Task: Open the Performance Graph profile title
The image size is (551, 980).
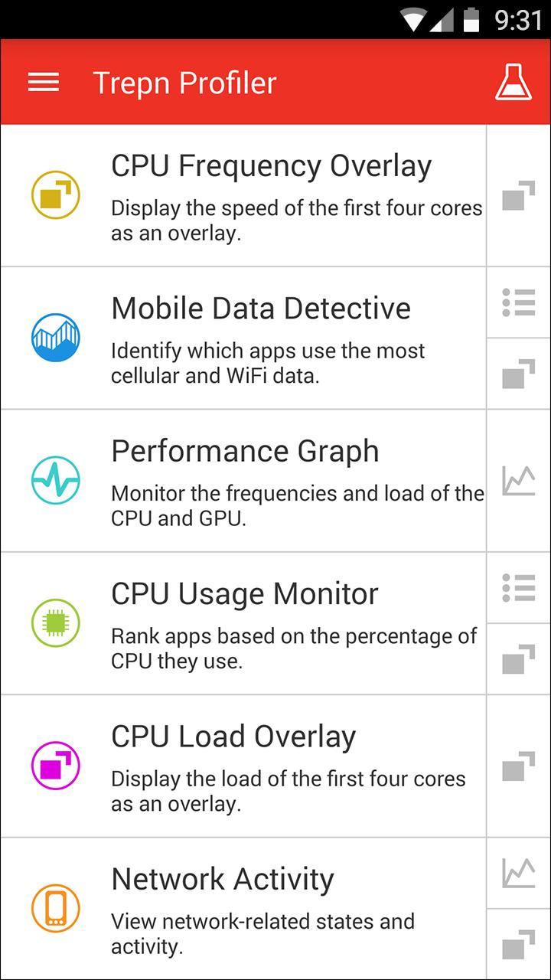Action: tap(245, 451)
